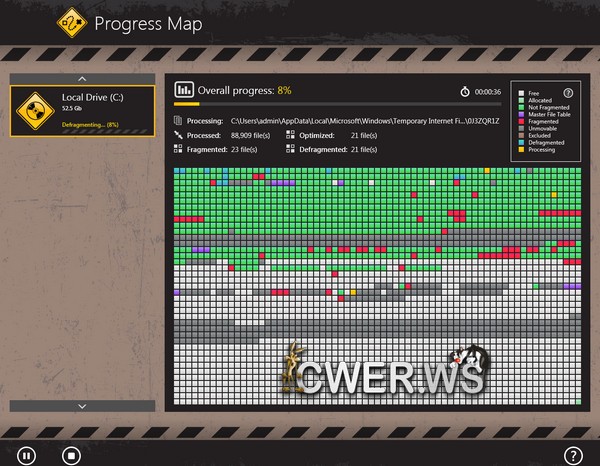Click the Master File Table legend swatch
This screenshot has height=466, width=600.
point(521,114)
